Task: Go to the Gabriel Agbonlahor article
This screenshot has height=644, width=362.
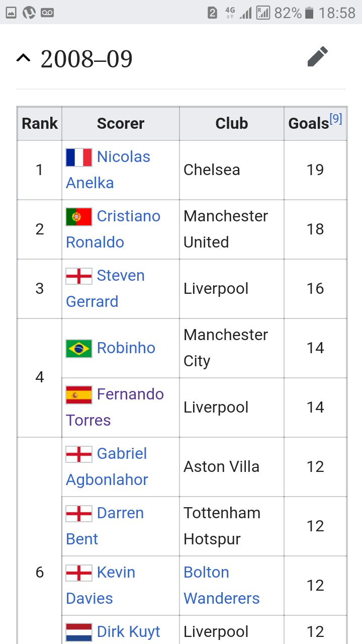Action: (x=122, y=454)
